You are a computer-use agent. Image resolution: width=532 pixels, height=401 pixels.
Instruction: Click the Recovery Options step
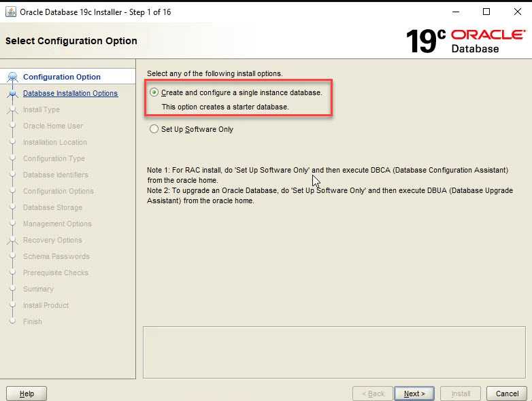(x=52, y=241)
